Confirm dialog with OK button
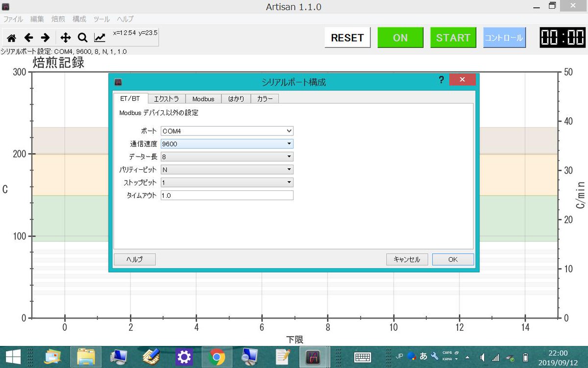 click(x=453, y=259)
